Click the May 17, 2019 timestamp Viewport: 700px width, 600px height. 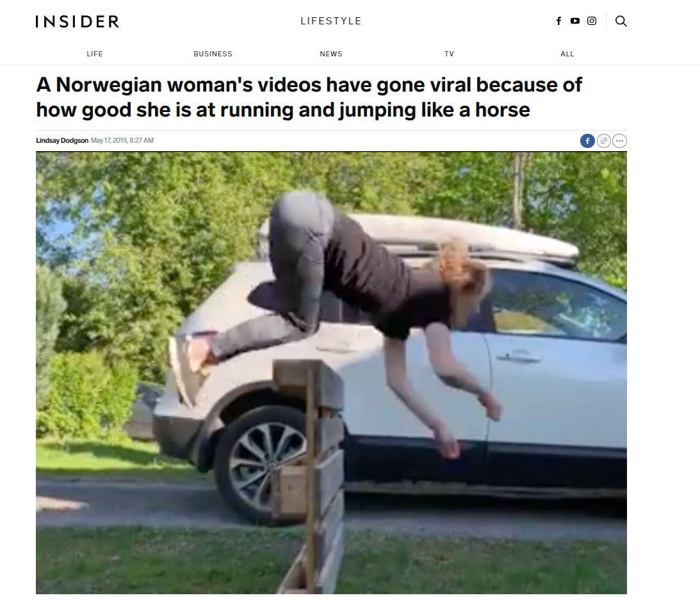click(x=122, y=140)
